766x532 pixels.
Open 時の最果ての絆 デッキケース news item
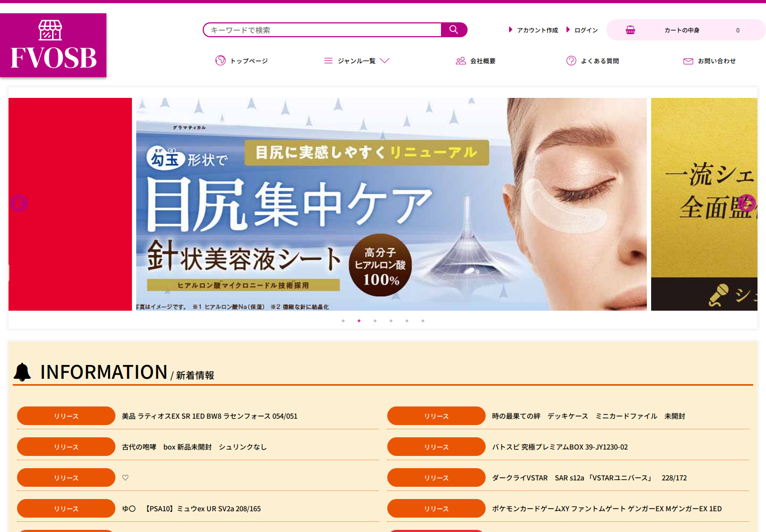(x=588, y=416)
